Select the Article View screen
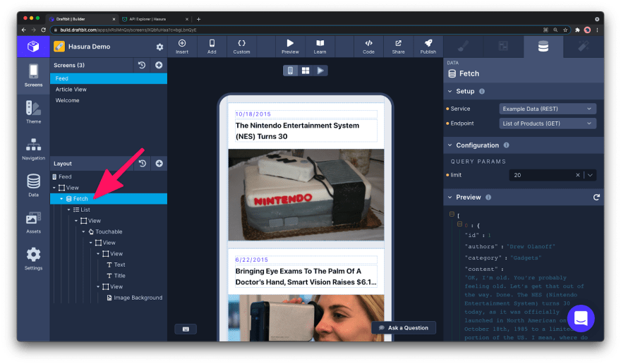Image resolution: width=621 pixels, height=364 pixels. tap(109, 90)
